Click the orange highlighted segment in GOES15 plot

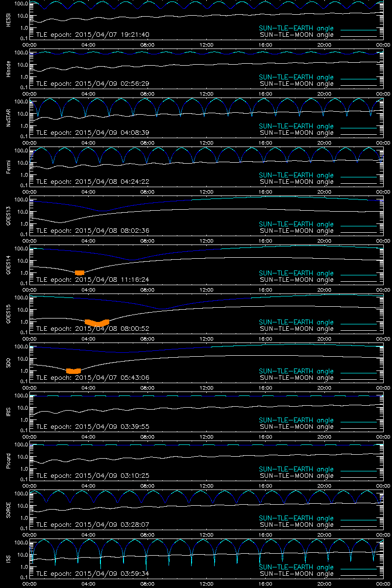(x=97, y=322)
